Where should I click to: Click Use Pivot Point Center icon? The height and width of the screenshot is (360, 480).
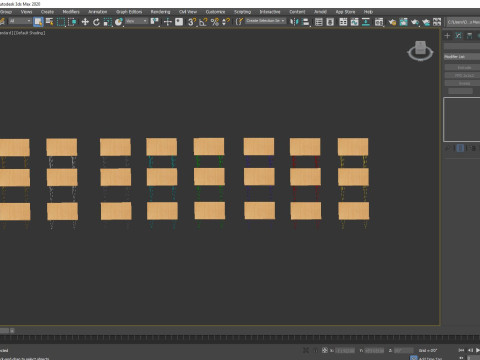[154, 22]
